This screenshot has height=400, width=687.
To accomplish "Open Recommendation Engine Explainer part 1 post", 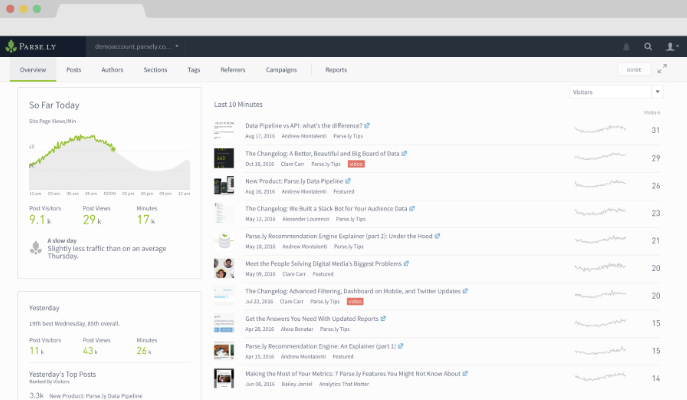I will click(x=320, y=346).
